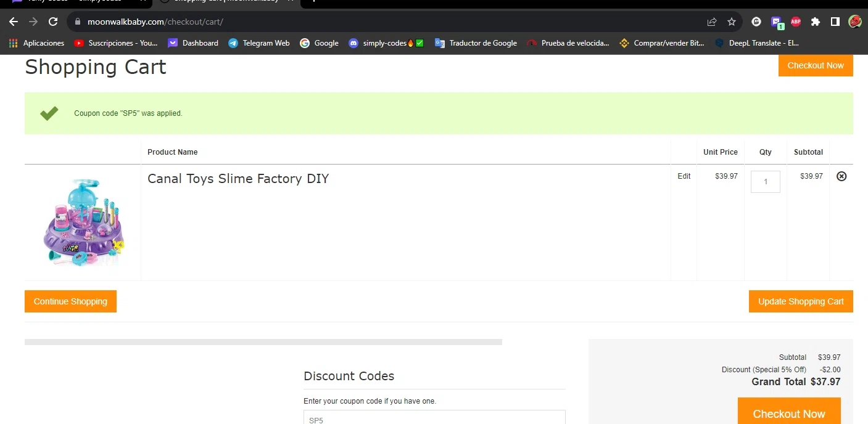View site security lock information
868x424 pixels.
click(77, 22)
